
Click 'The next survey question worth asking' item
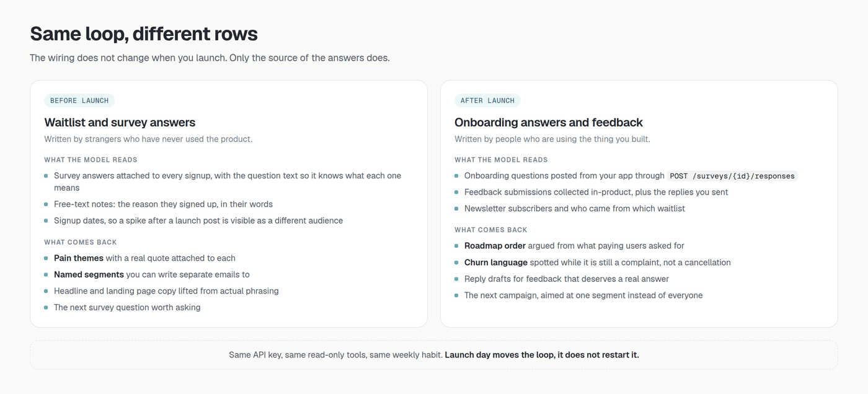pos(127,307)
